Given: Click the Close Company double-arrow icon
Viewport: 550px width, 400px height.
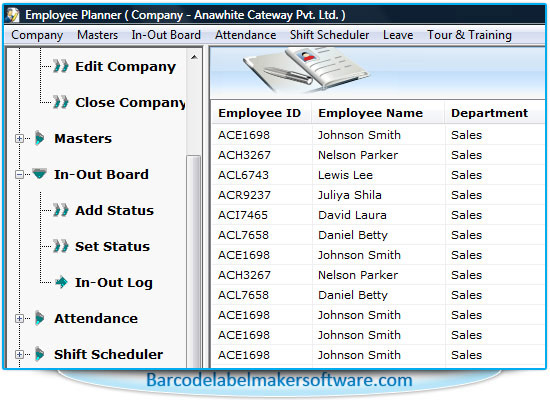Looking at the screenshot, I should click(61, 102).
